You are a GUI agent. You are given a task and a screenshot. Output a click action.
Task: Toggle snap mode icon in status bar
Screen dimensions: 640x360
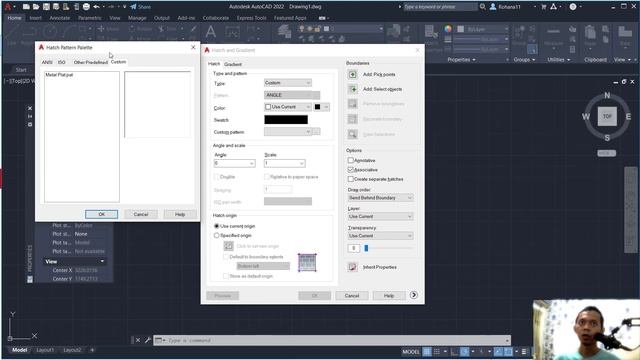pyautogui.click(x=437, y=351)
